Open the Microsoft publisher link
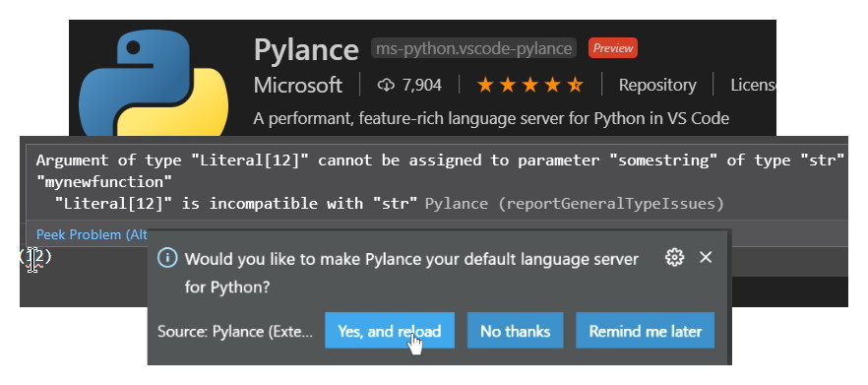Screen dimensions: 868x385 [298, 86]
